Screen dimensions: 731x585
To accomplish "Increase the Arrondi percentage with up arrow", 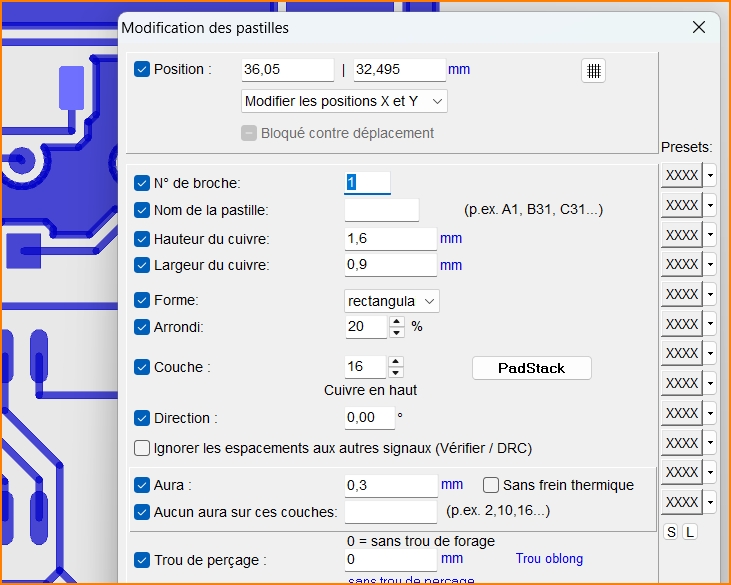I will 397,322.
